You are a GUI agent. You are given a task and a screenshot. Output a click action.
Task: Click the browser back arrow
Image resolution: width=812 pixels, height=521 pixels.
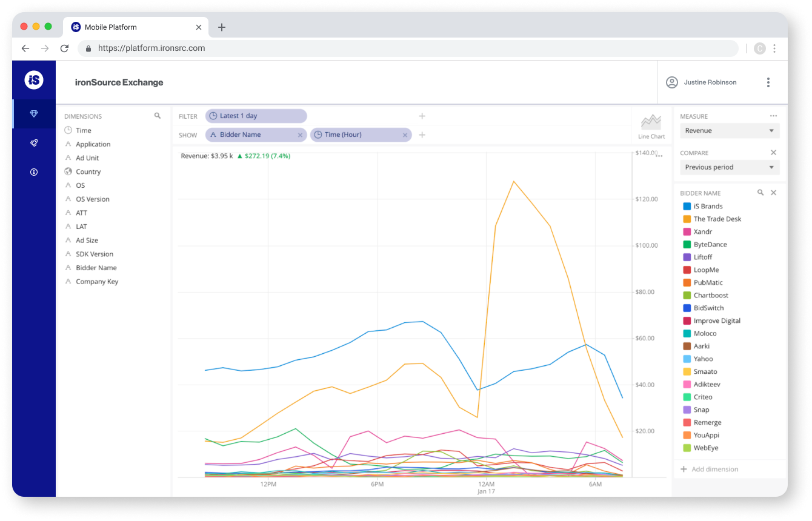click(x=25, y=48)
